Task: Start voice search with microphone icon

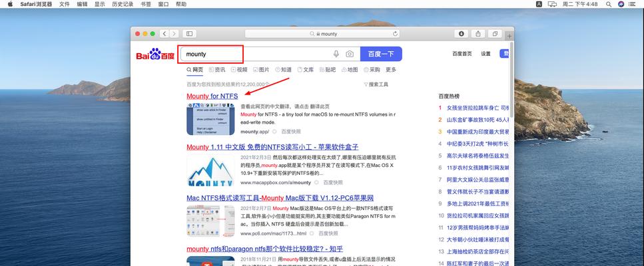Action: tap(336, 54)
